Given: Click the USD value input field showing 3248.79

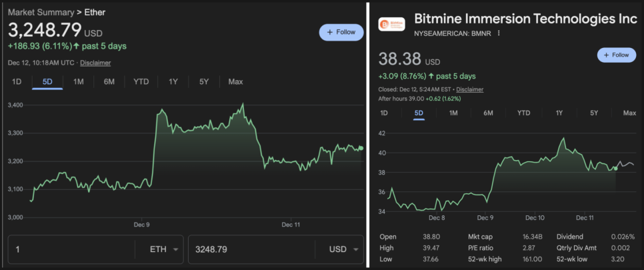Looking at the screenshot, I should pos(253,249).
